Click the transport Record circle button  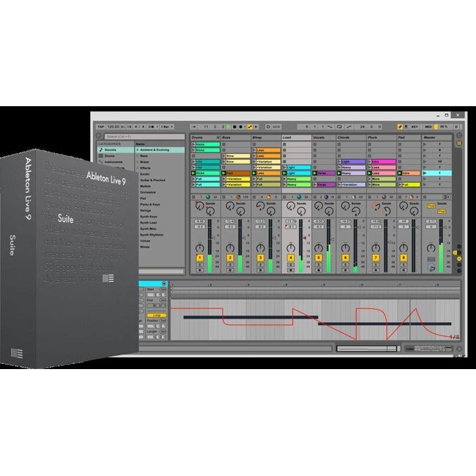[241, 127]
